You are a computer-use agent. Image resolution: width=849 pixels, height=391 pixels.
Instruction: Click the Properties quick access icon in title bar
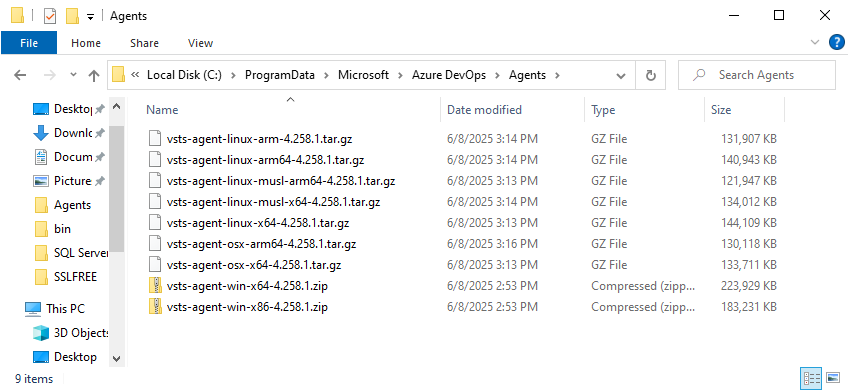click(49, 16)
